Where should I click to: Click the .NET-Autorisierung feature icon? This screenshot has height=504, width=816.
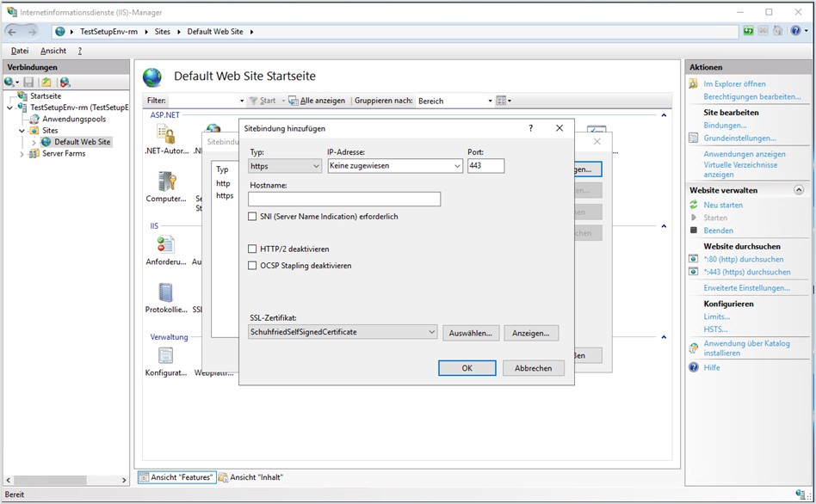pyautogui.click(x=166, y=135)
